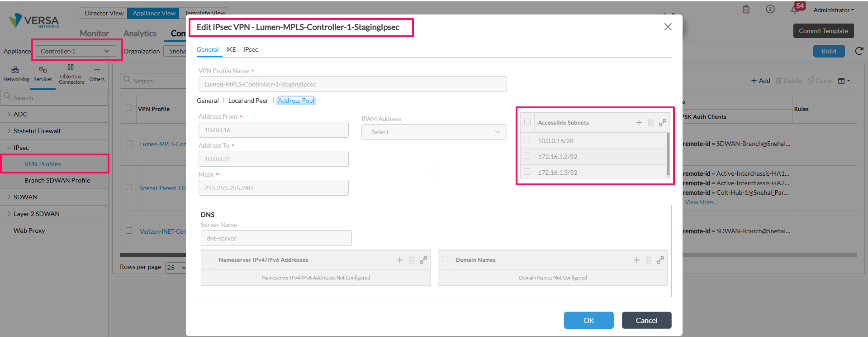
Task: Open the tasks clipboard icon
Action: 746,9
